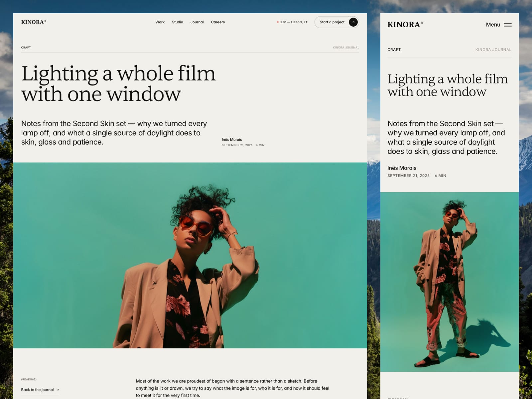Click the desktop intro 'Notes from the Second Skin set'

point(114,133)
